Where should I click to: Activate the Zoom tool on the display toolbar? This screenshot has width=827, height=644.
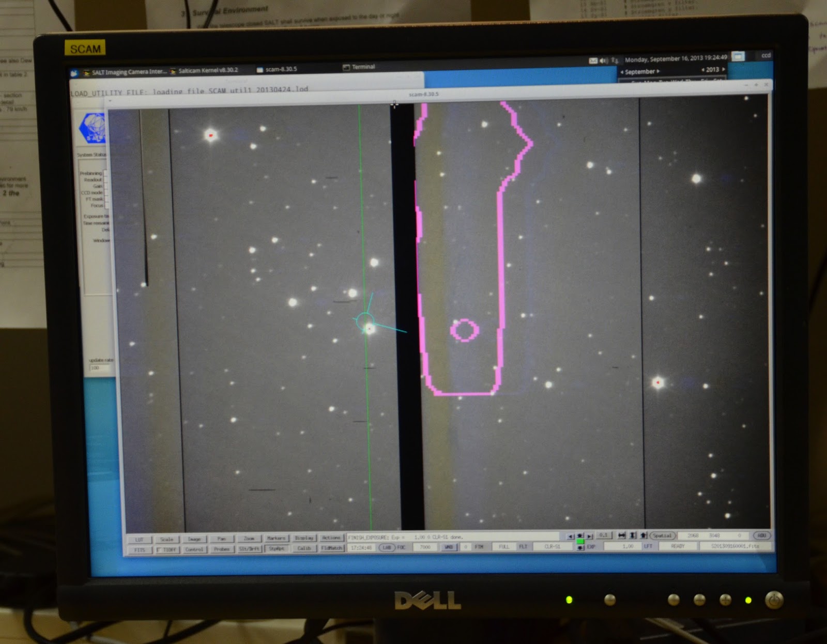coord(250,538)
